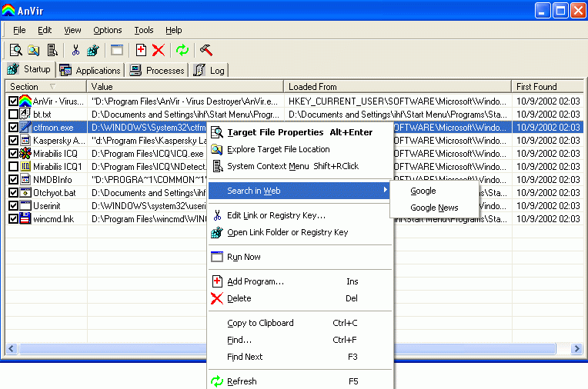Image resolution: width=588 pixels, height=389 pixels.
Task: Switch to the Startup tab
Action: coord(30,69)
